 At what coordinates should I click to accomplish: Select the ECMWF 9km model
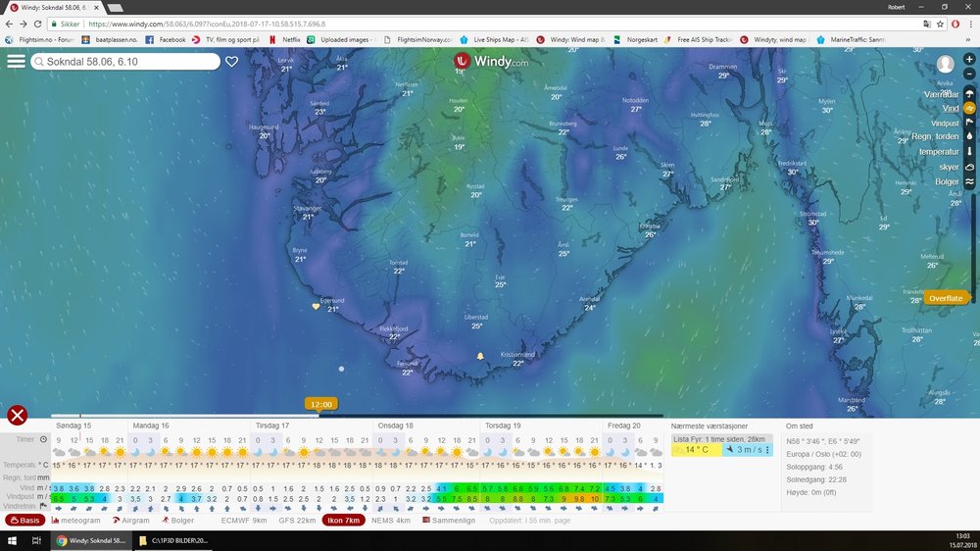244,520
